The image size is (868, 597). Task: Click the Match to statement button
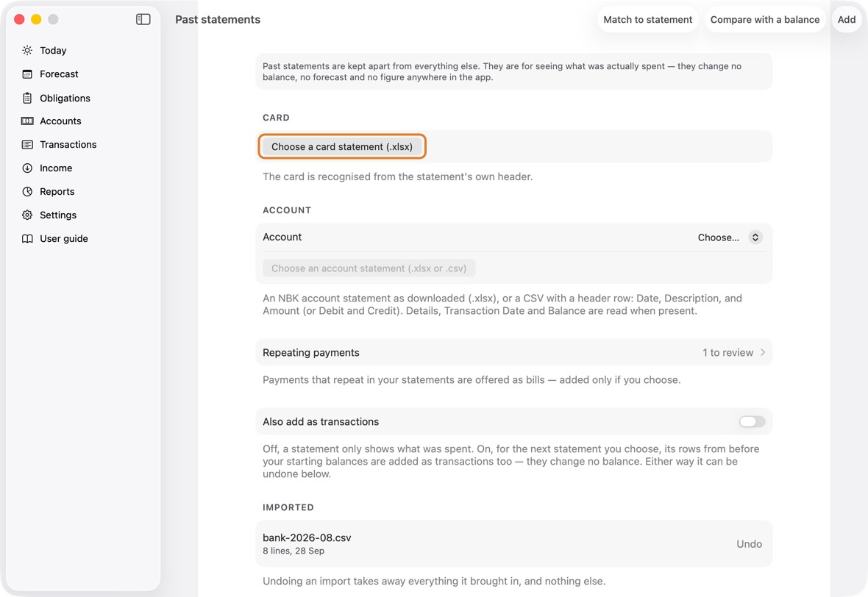pos(647,19)
